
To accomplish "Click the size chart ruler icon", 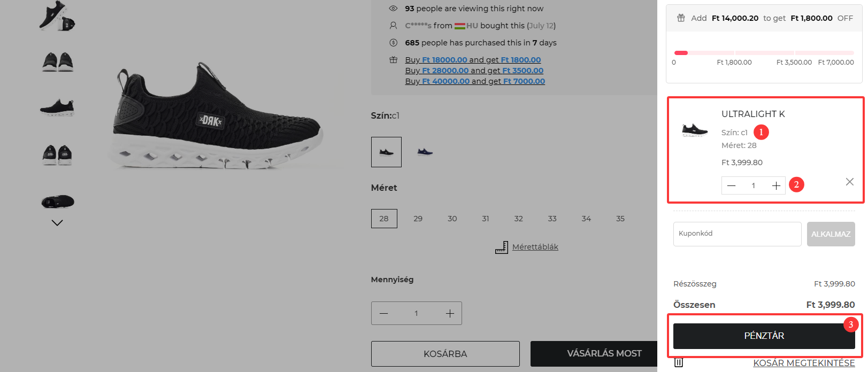I will [502, 247].
